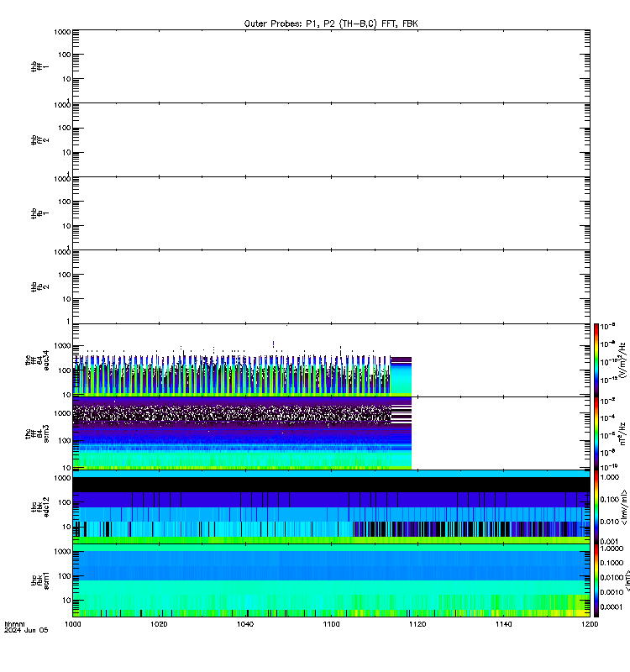Viewport: 630px width, 672px height.
Task: Click '0.100' value on mV/m color bar
Action: [x=610, y=499]
